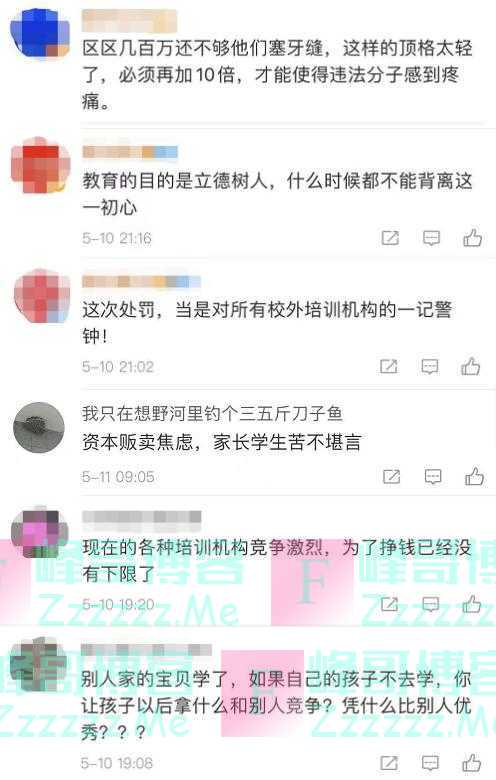Share the 5-10 21:16 comment

(x=390, y=238)
